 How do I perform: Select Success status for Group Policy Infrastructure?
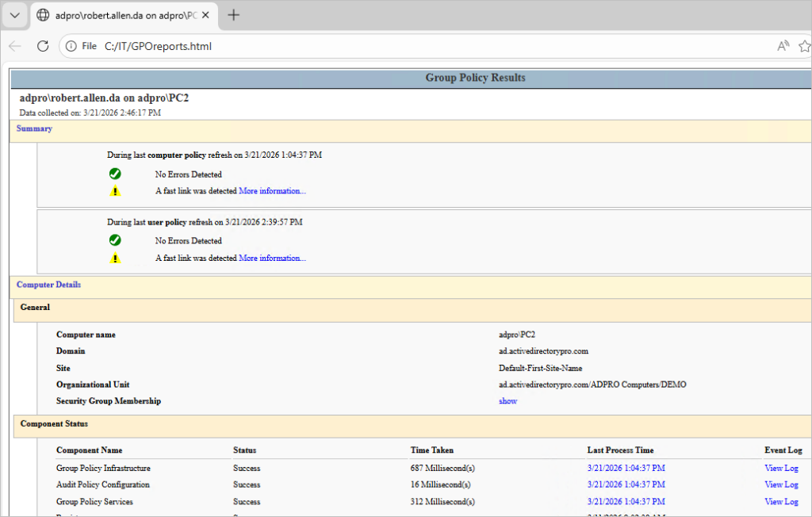coord(247,469)
